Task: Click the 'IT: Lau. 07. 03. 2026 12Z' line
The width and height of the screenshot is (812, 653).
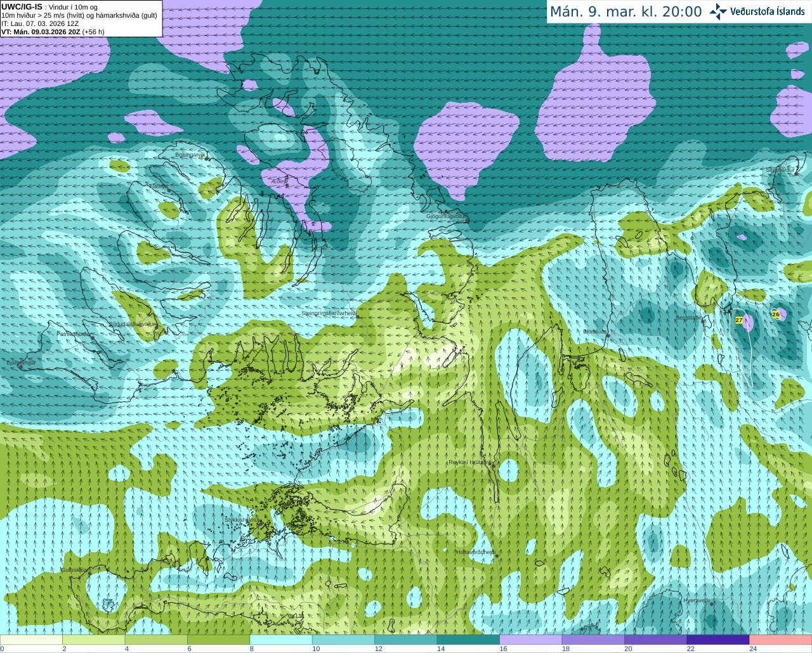Action: [x=40, y=23]
